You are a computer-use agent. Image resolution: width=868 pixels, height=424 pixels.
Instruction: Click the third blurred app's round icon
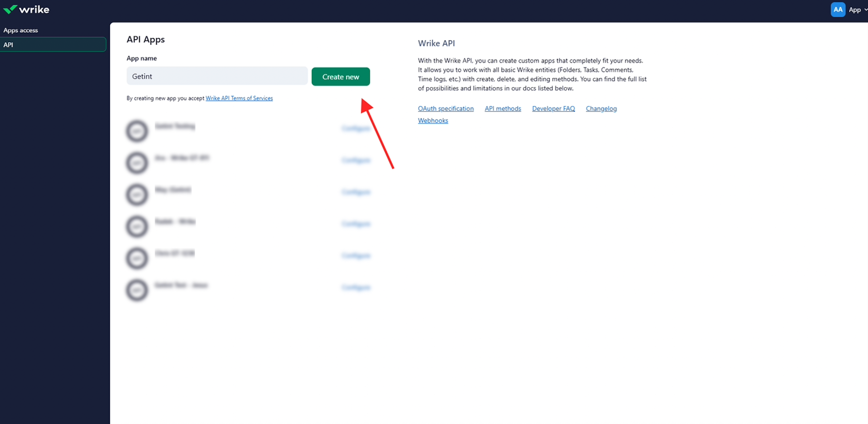(137, 195)
